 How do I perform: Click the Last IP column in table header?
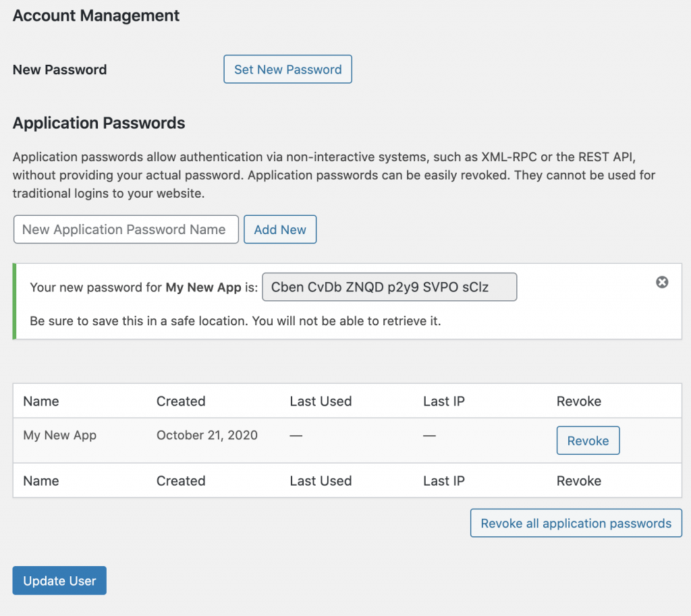(x=443, y=401)
